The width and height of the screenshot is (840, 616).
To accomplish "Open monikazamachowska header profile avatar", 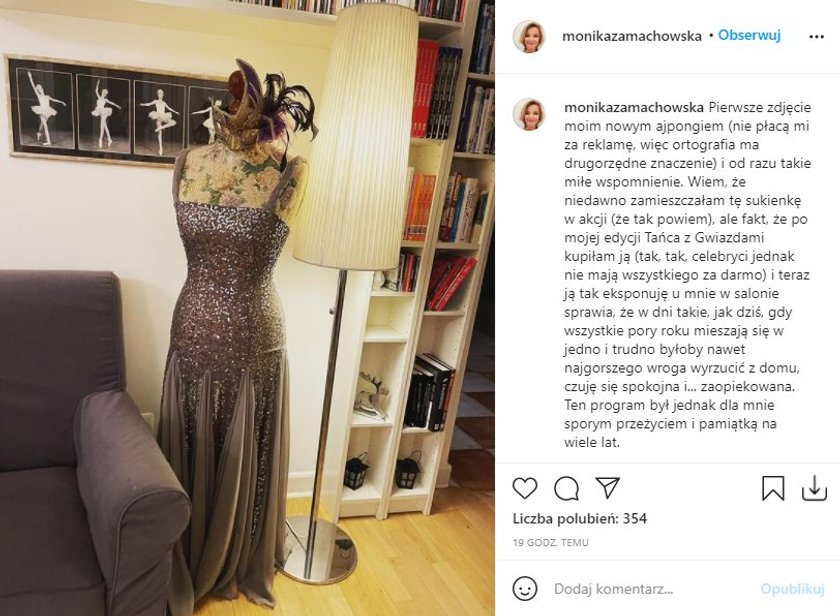I will [529, 36].
